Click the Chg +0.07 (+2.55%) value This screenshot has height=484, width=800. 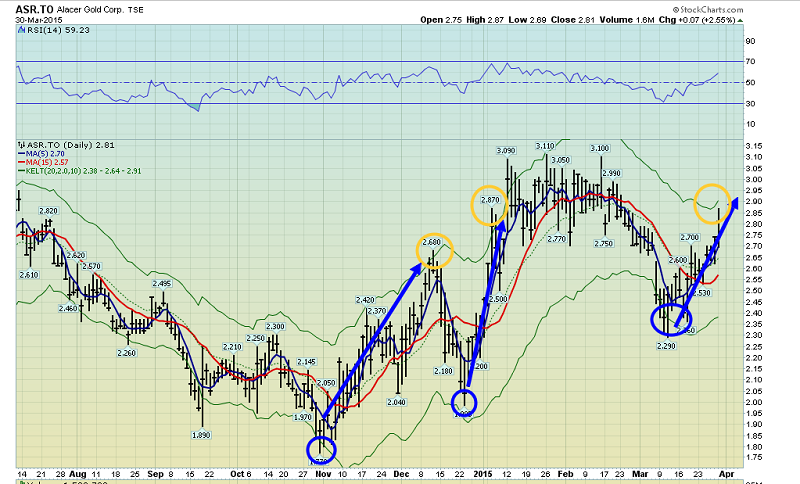click(697, 20)
